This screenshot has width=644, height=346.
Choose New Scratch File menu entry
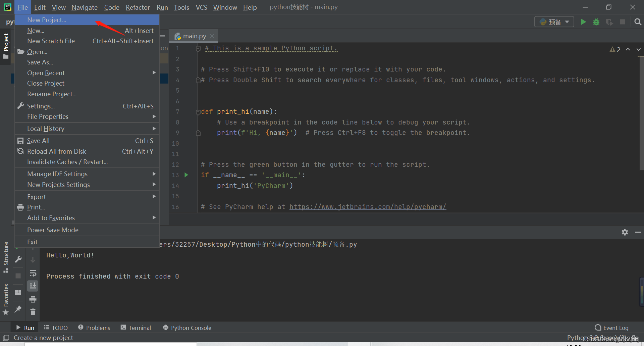point(87,41)
